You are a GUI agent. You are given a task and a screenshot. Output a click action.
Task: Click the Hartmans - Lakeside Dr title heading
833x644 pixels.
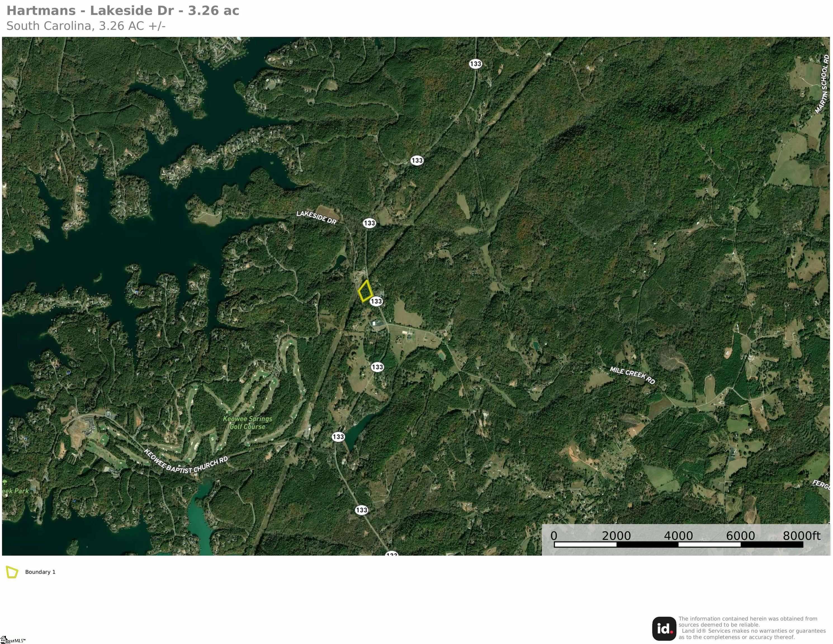point(123,11)
